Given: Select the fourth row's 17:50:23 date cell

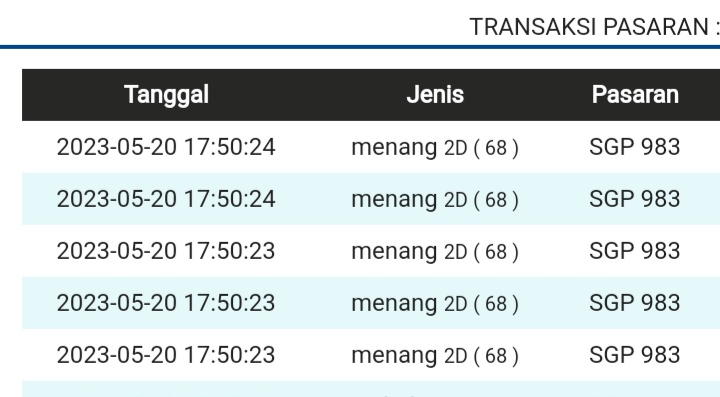Looking at the screenshot, I should (x=166, y=303).
